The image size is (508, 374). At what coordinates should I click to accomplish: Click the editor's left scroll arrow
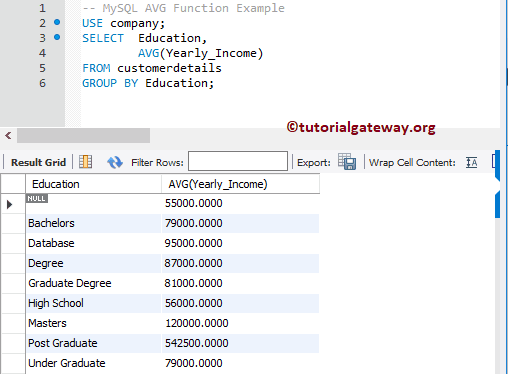[x=8, y=135]
